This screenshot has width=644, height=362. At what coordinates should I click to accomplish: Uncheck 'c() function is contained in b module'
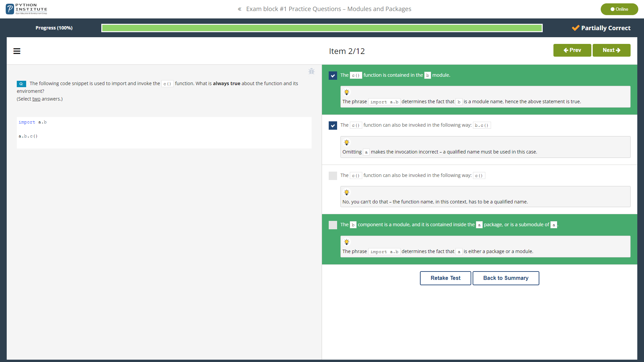pos(333,75)
